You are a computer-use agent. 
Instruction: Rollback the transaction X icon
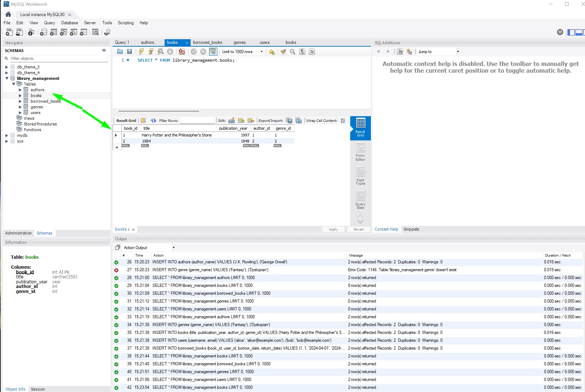click(x=203, y=52)
